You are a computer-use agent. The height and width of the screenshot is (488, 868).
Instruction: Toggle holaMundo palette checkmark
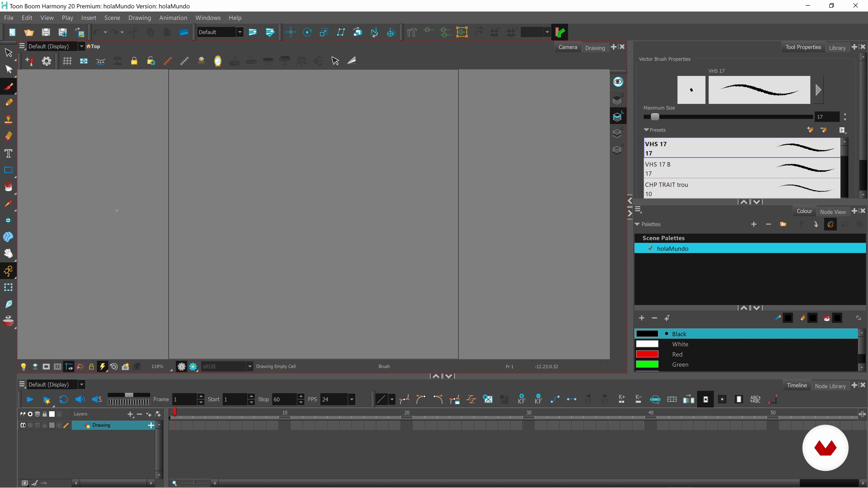pos(650,248)
